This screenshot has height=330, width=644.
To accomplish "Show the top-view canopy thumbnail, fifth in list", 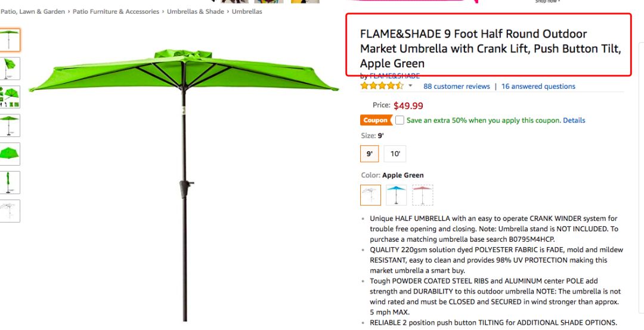I will pyautogui.click(x=10, y=154).
